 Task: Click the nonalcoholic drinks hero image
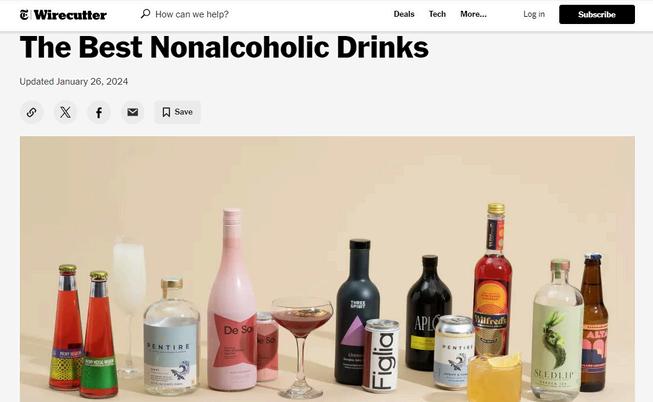click(327, 269)
